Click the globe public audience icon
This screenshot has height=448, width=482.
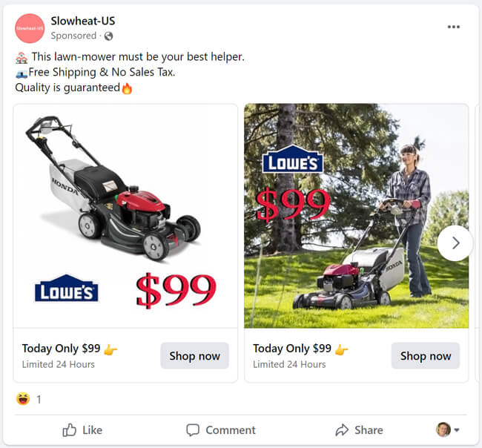pos(108,36)
